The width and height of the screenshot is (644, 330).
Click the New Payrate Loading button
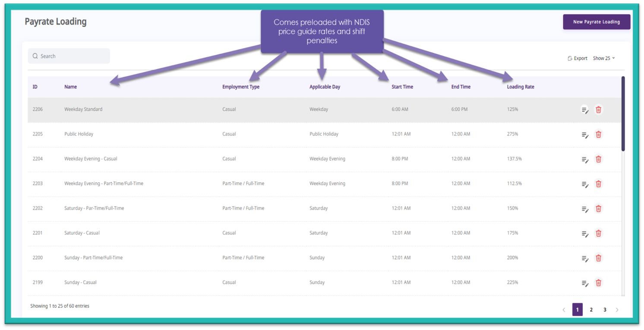tap(596, 22)
